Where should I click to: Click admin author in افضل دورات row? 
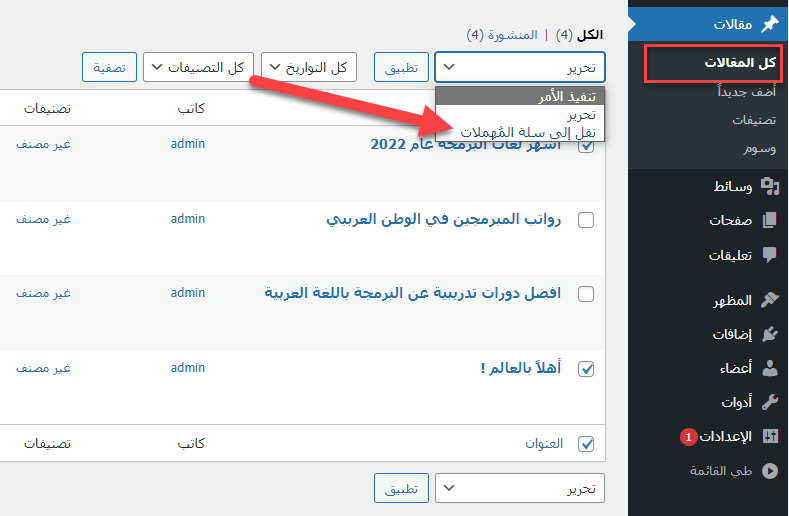pos(188,292)
